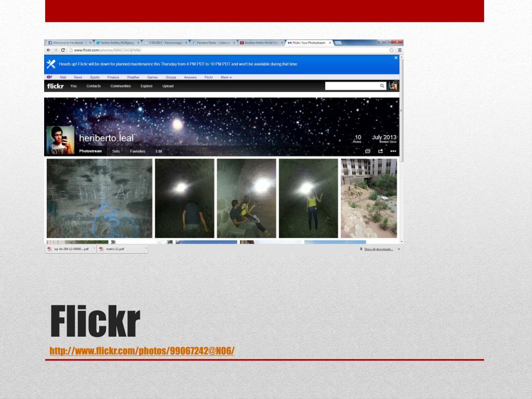Screen dimensions: 532x399
Task: Open the three-dots more options on the profile
Action: tap(393, 151)
